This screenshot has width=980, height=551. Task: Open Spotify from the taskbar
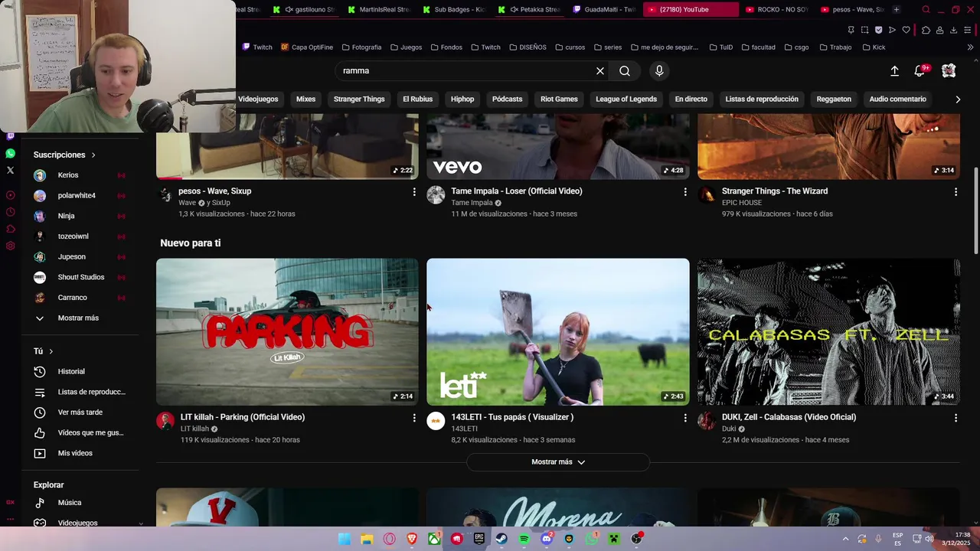524,539
